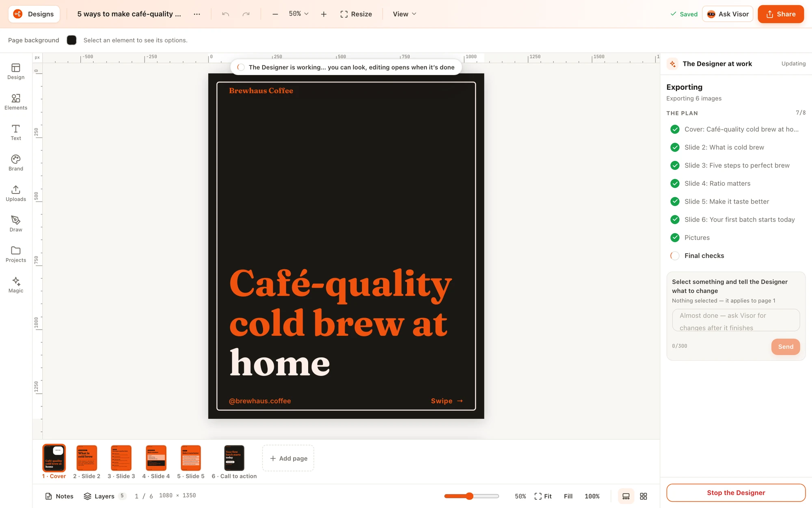The height and width of the screenshot is (508, 812).
Task: Click the Resize tool
Action: [356, 14]
